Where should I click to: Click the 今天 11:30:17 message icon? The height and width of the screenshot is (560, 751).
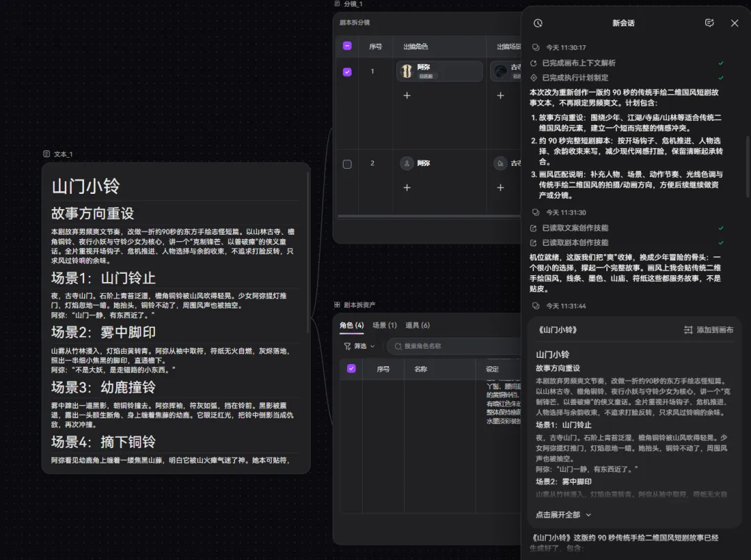(535, 47)
